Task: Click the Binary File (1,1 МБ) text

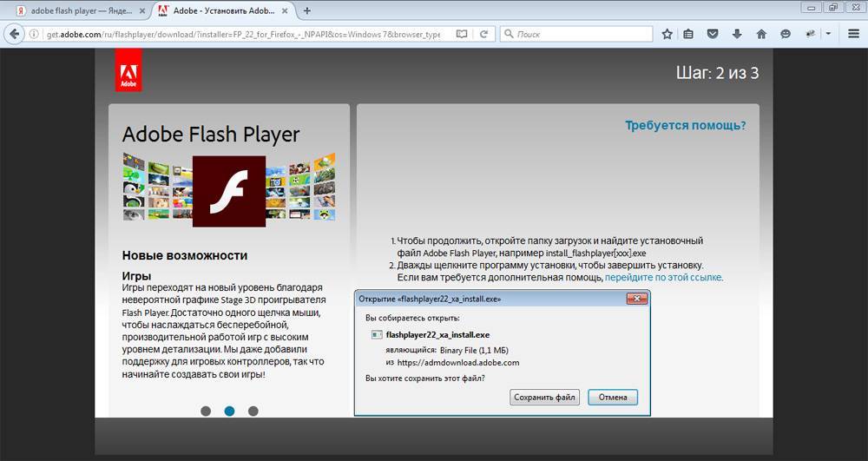Action: 474,351
